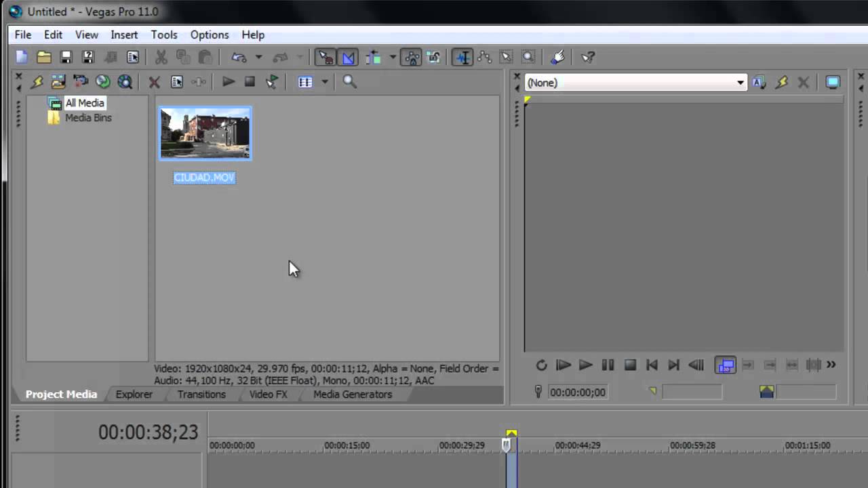Start preview in Project Media toolbar
Screen dimensions: 868x488
[228, 82]
